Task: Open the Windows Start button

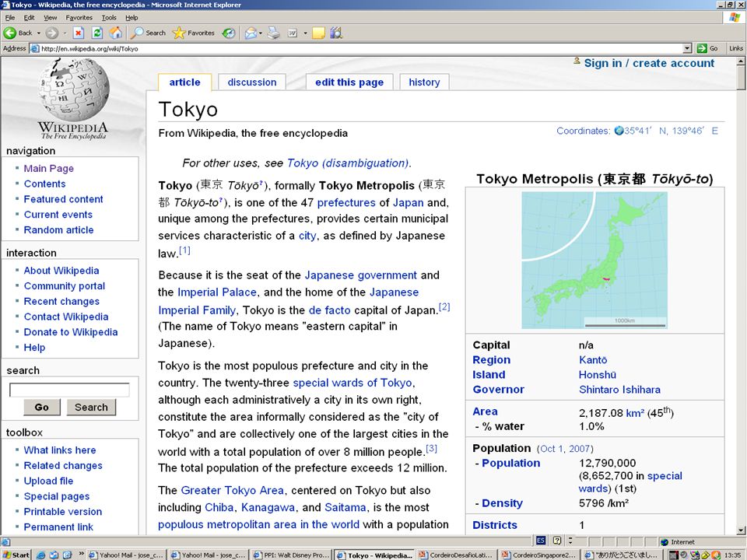Action: (16, 555)
